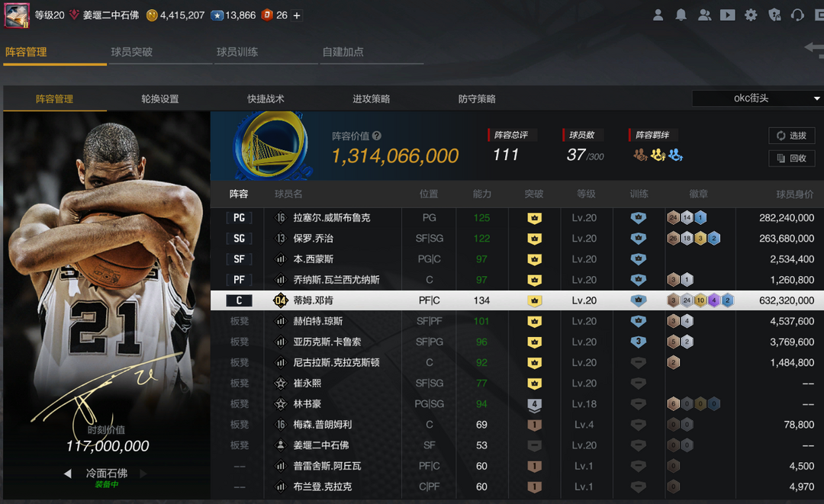Screen dimensions: 824x504
Task: Open the okc街头 lineup dropdown
Action: 757,98
